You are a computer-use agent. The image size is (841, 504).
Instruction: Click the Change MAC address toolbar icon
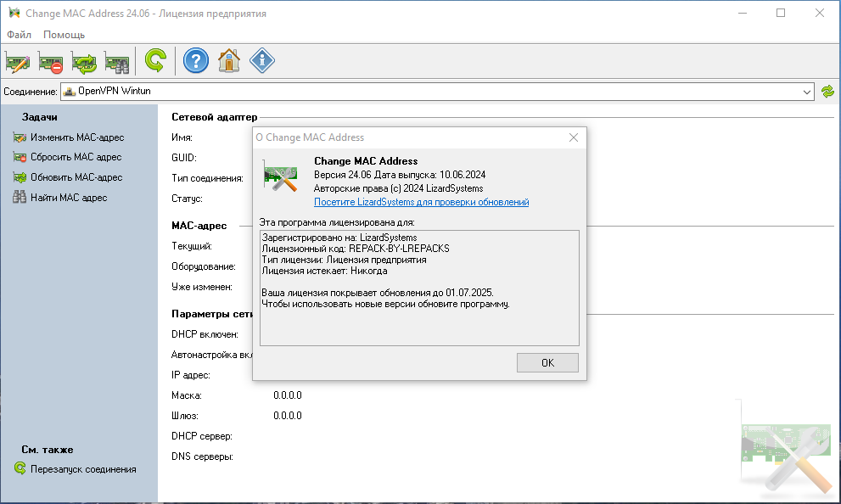tap(17, 61)
